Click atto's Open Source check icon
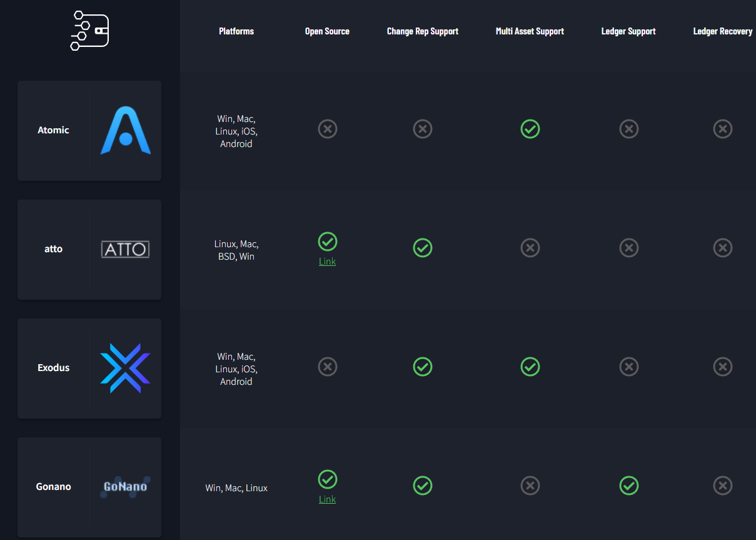This screenshot has width=756, height=540. point(328,242)
